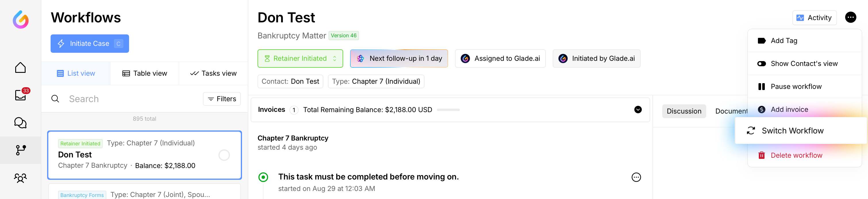Open the Filters dropdown

click(x=222, y=99)
